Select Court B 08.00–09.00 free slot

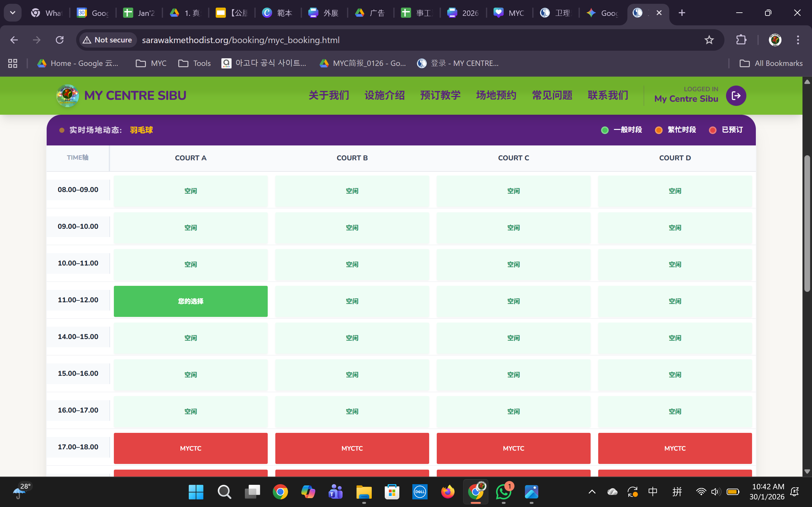[352, 191]
